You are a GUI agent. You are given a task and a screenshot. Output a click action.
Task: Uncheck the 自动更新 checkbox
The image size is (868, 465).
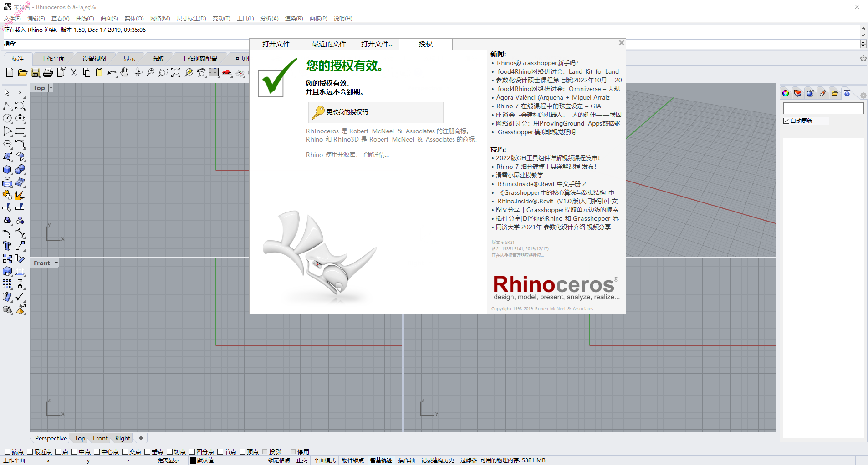[786, 121]
